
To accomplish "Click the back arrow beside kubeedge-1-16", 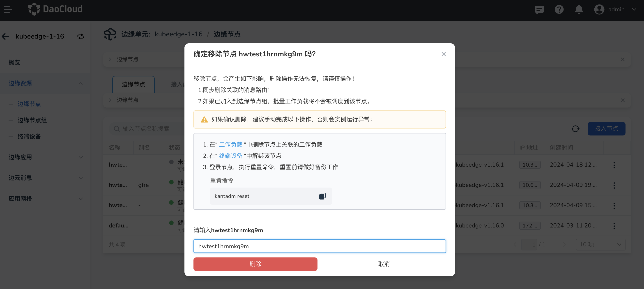I will tap(5, 37).
